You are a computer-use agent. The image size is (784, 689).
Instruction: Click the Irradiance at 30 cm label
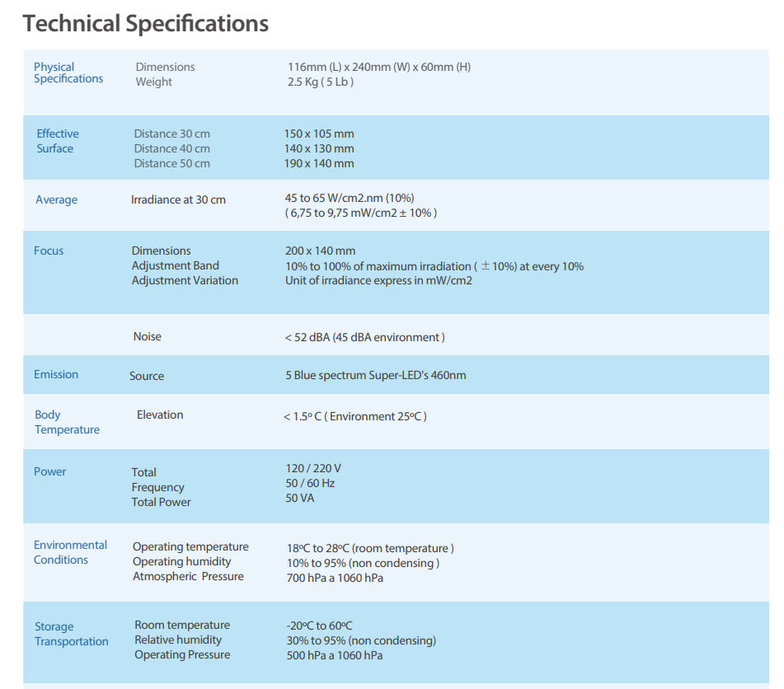coord(178,199)
